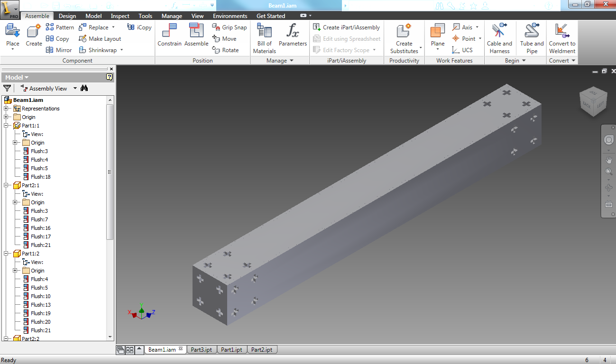Click the model browser vertical scrollbar

click(110, 172)
